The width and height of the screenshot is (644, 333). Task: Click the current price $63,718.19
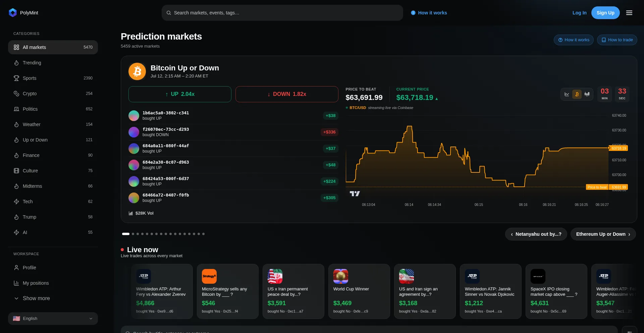tap(415, 98)
